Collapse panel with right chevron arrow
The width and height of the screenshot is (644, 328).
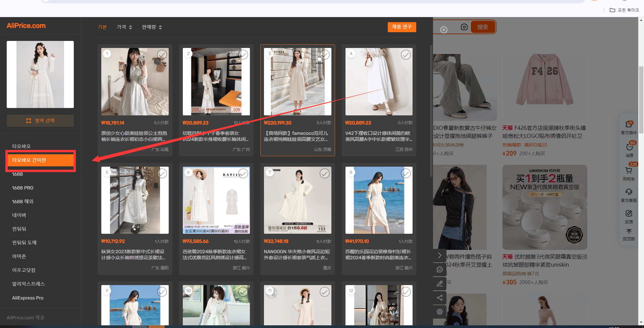[440, 256]
